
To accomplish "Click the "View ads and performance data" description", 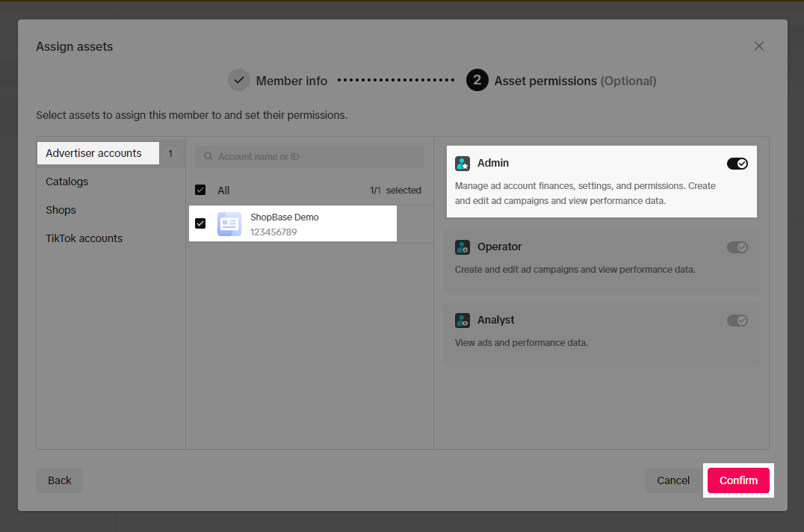I will pos(522,342).
